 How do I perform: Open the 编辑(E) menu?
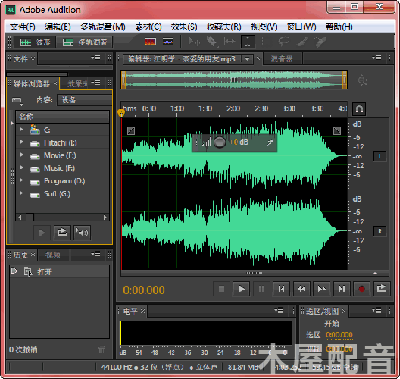pyautogui.click(x=57, y=27)
